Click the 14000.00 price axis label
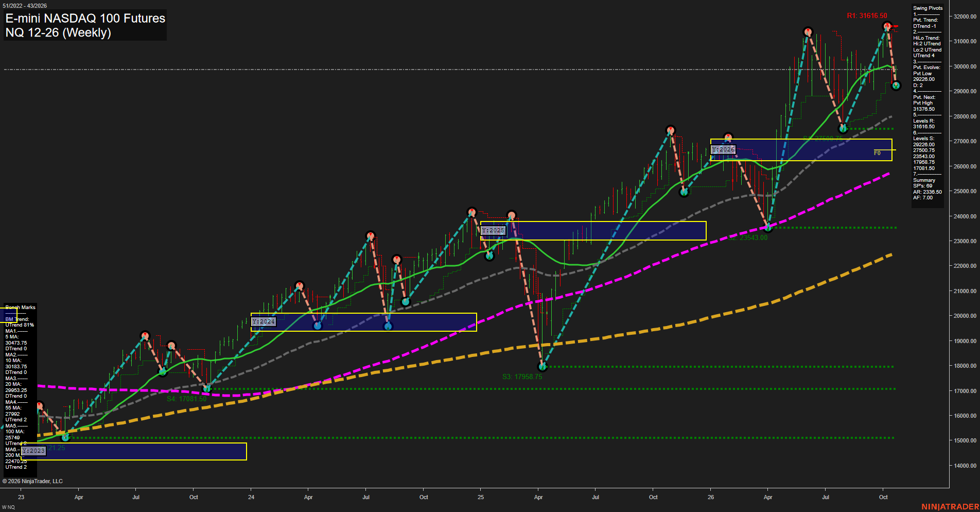This screenshot has height=512, width=980. click(965, 466)
